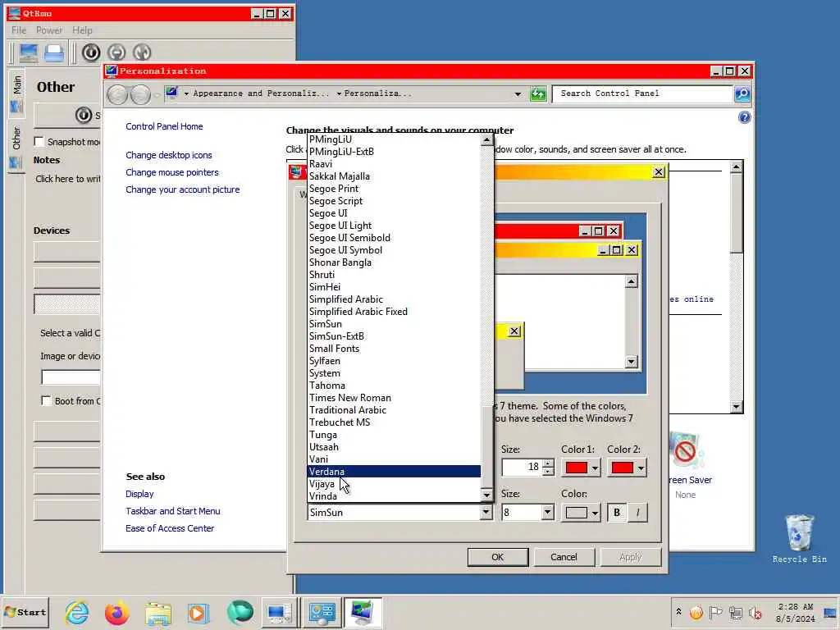
Task: Select Segoe UI in the font list
Action: coord(395,212)
